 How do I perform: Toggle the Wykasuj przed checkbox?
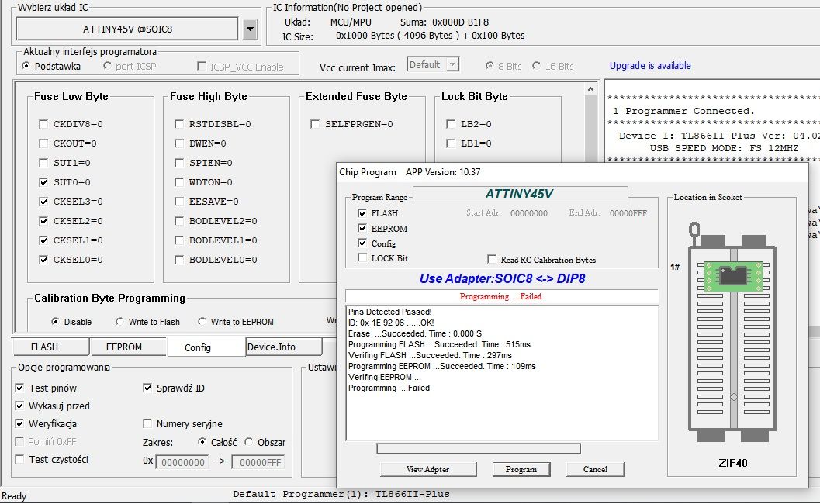pos(19,406)
